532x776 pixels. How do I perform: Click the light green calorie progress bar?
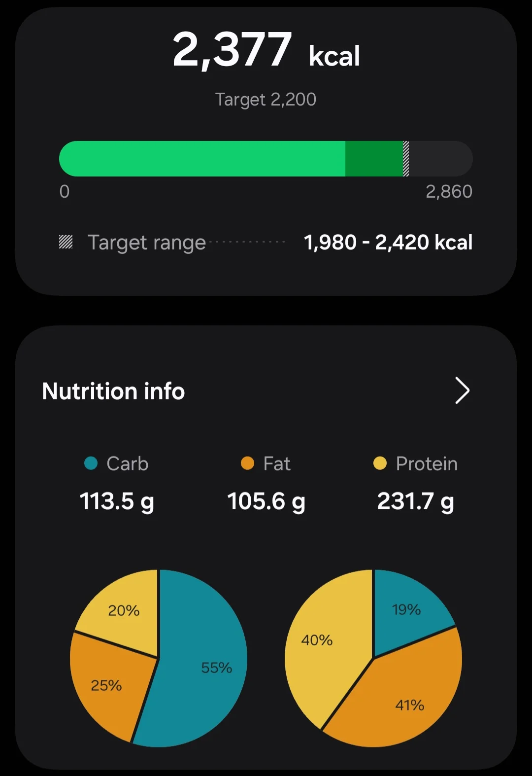point(202,159)
